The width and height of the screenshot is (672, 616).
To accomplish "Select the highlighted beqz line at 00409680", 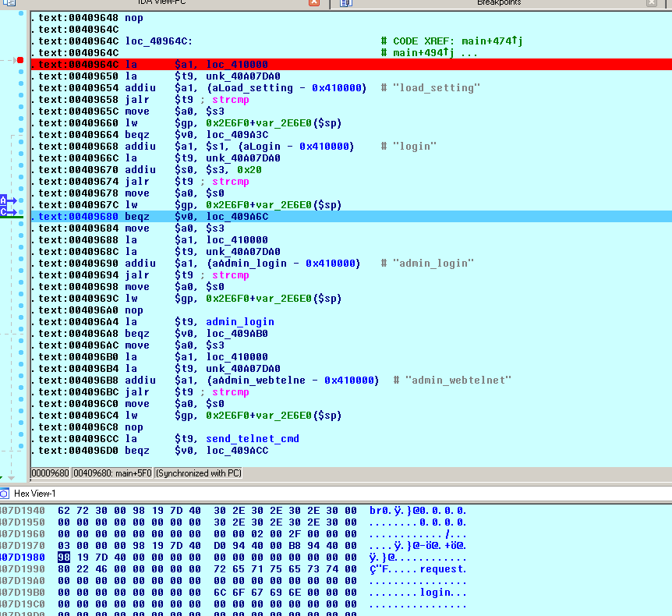I will point(234,216).
